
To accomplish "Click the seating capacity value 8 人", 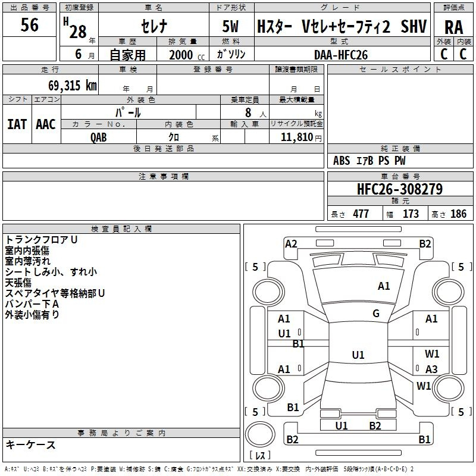I will tap(256, 112).
